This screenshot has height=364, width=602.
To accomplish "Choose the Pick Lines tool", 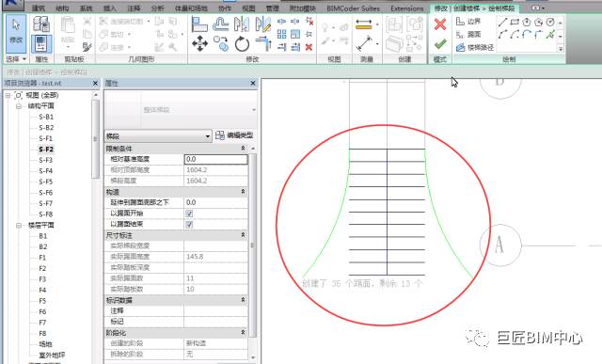I will click(x=550, y=35).
